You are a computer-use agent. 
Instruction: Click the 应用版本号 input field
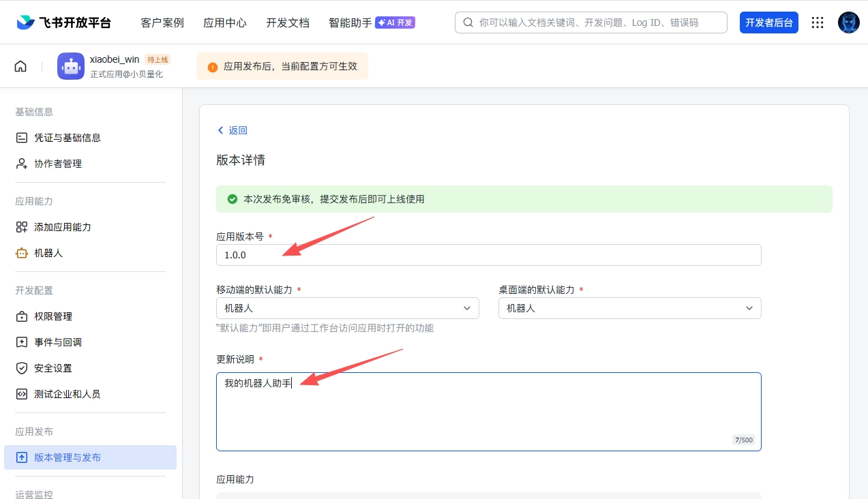[x=488, y=255]
